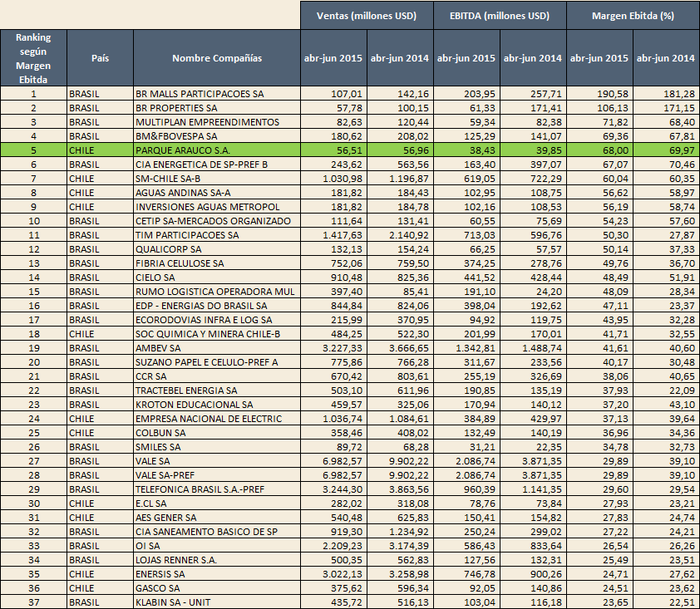Click the 'Ventas (millones USD)' header

pos(367,16)
